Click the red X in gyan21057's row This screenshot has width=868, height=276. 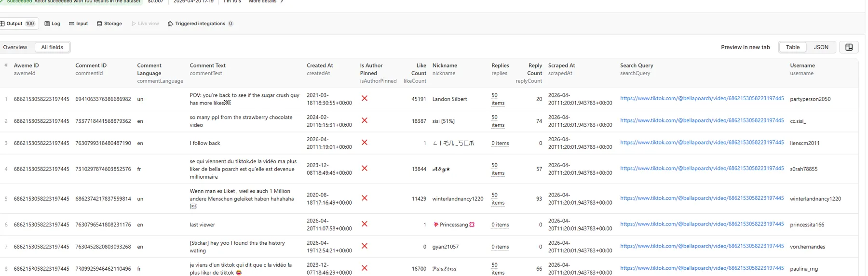[x=365, y=246]
